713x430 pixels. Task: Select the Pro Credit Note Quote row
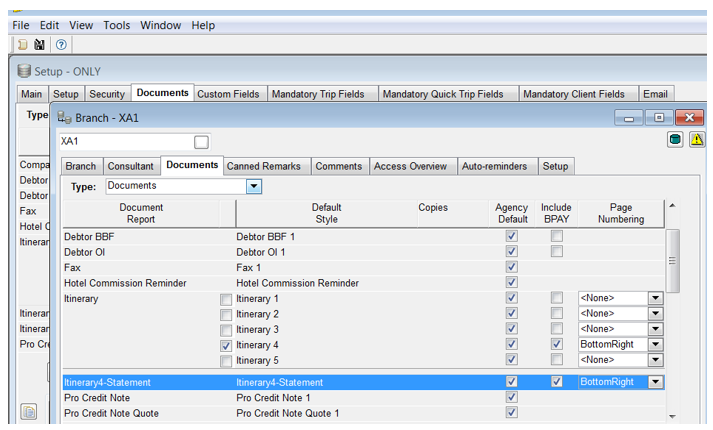(x=363, y=413)
